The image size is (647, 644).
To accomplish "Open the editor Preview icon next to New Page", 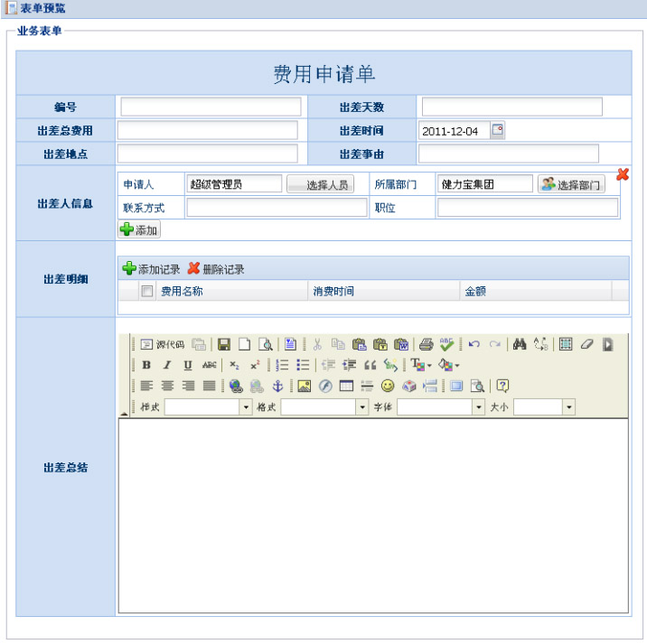I will click(266, 344).
